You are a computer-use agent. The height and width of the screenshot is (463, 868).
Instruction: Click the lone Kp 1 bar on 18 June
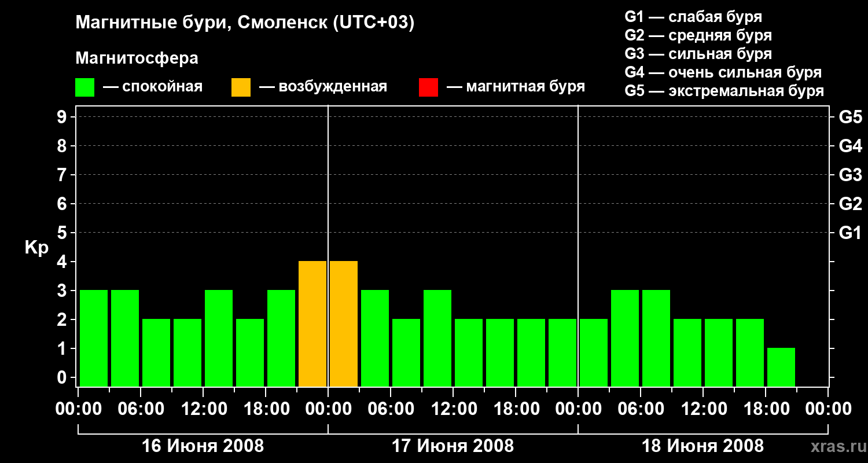point(781,367)
